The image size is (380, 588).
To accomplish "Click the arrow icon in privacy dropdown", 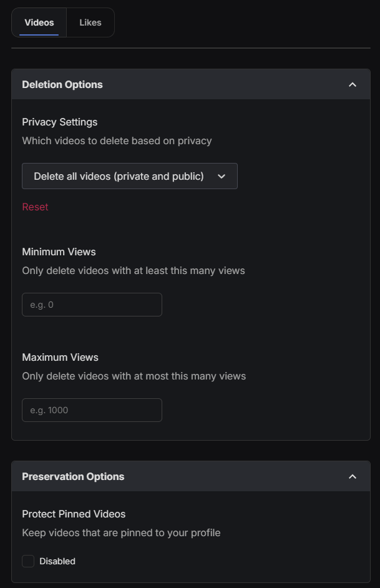I will [222, 177].
